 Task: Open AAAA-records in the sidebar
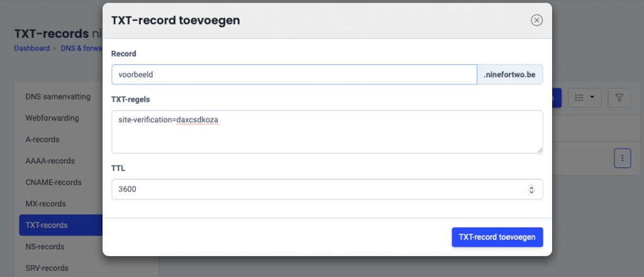[x=50, y=161]
